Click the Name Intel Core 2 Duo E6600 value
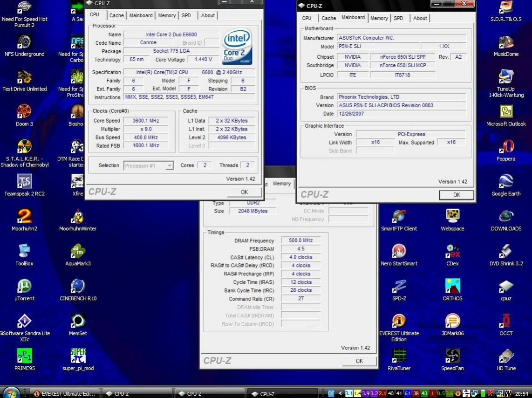This screenshot has width=532, height=398. pyautogui.click(x=171, y=34)
